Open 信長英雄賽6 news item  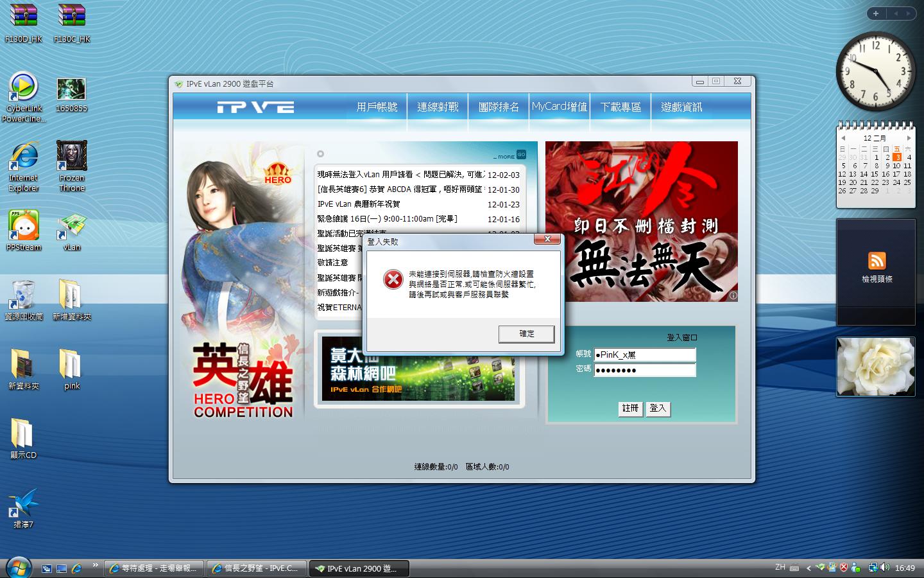click(x=418, y=189)
